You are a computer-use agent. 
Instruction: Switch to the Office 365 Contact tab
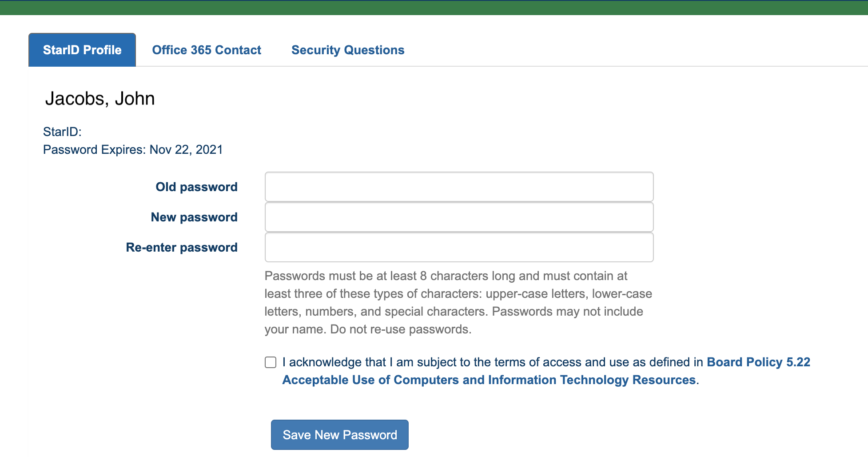pyautogui.click(x=207, y=50)
